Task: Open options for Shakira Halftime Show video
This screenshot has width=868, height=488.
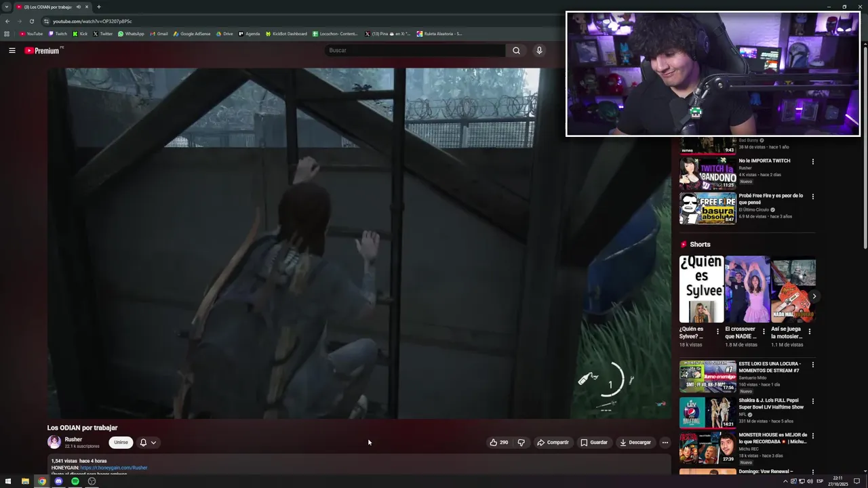Action: point(812,401)
